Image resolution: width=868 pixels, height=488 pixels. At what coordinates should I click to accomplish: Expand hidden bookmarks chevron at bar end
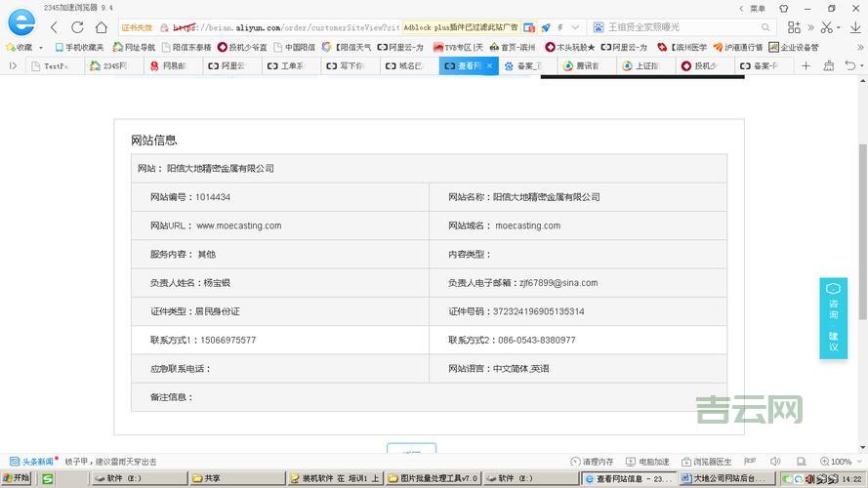[859, 48]
